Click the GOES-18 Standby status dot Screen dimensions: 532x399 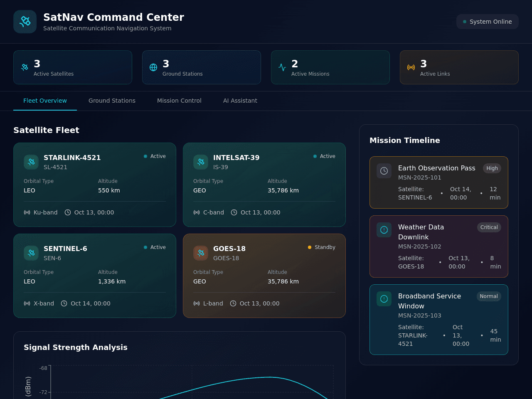(x=310, y=247)
